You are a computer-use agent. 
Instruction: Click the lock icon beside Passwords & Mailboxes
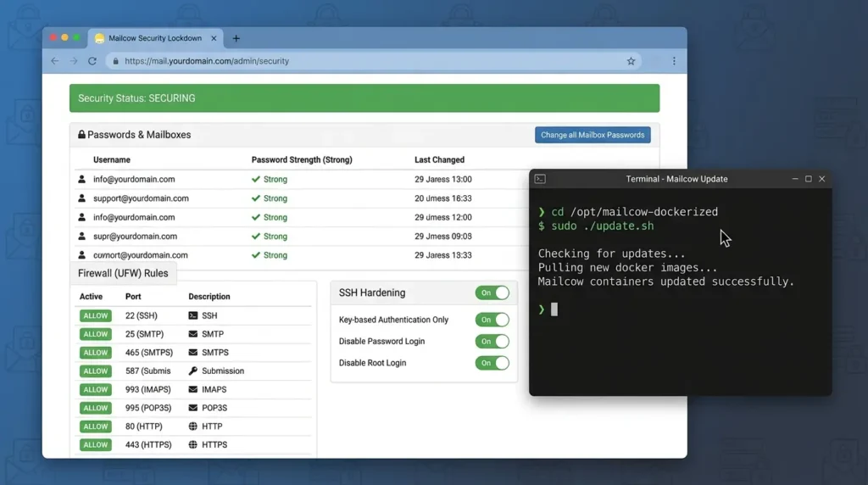click(x=81, y=135)
